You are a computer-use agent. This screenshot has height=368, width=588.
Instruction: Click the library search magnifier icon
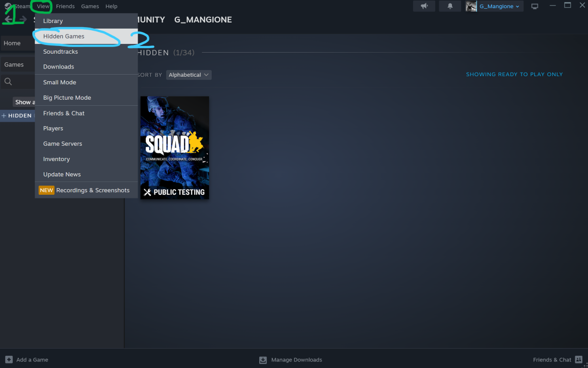coord(8,81)
